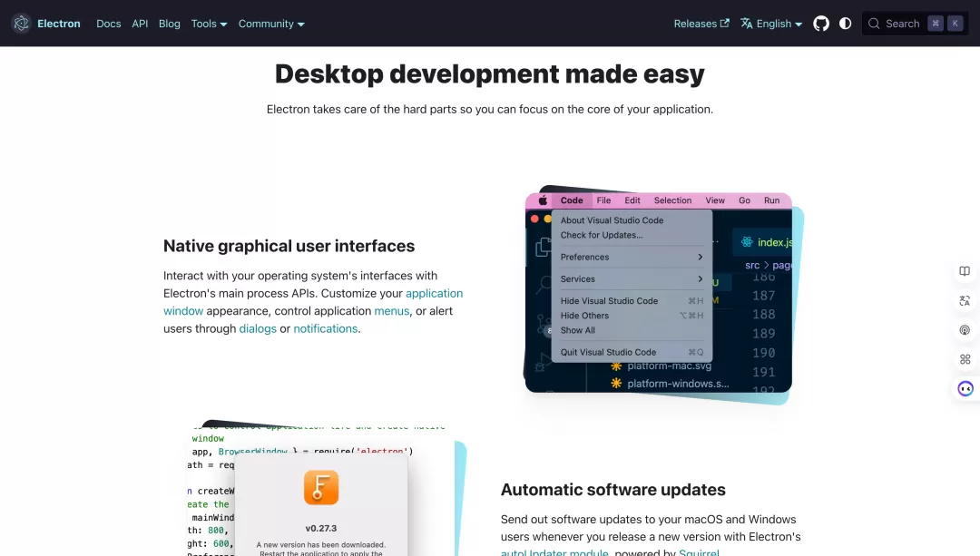Click the index.js tab in the illustration

click(x=764, y=242)
